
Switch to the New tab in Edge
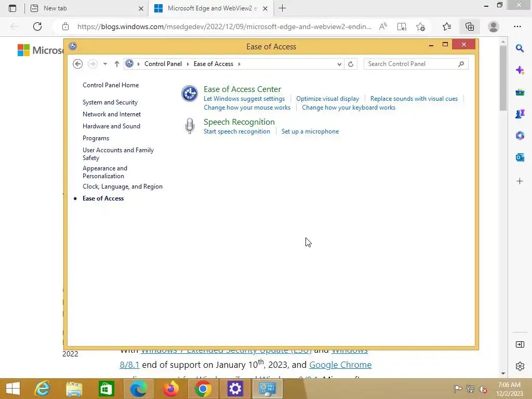pos(86,8)
